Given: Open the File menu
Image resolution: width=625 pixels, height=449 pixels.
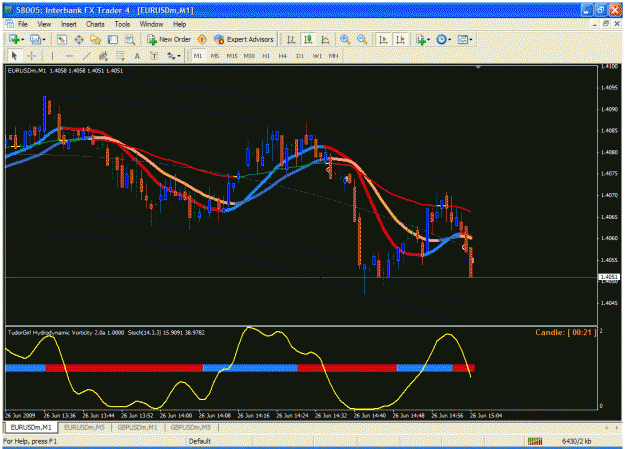Looking at the screenshot, I should (x=23, y=24).
